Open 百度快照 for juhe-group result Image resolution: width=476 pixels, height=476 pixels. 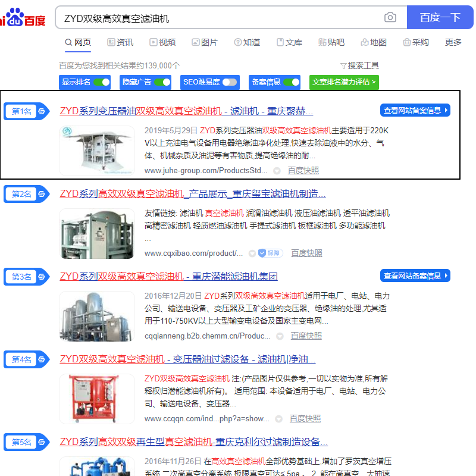(303, 171)
